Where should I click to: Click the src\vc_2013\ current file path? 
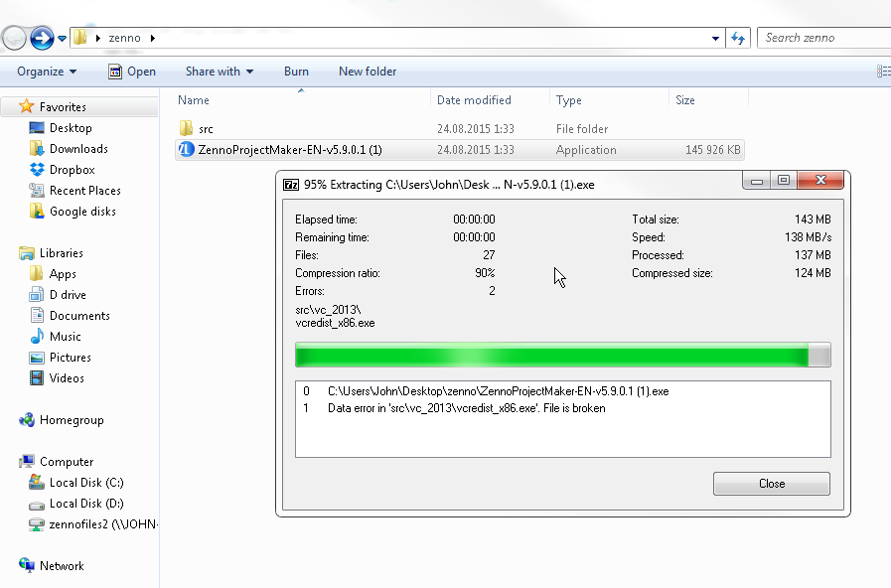tap(328, 310)
